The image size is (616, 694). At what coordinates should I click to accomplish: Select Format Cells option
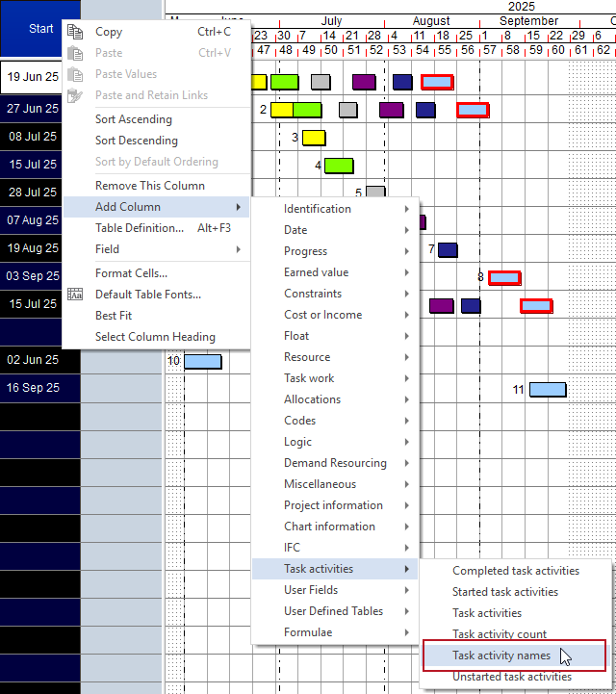pyautogui.click(x=157, y=273)
